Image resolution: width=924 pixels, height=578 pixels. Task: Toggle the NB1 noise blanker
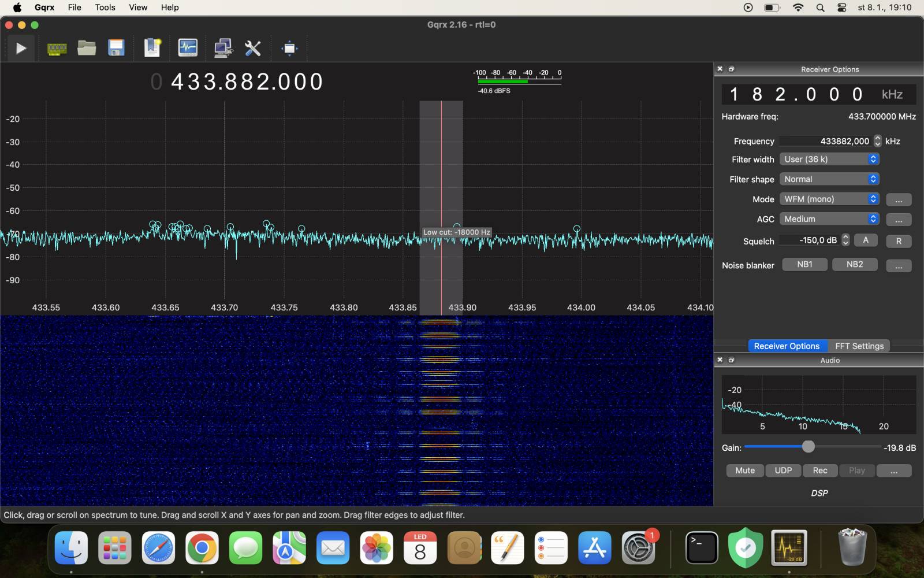[804, 264]
